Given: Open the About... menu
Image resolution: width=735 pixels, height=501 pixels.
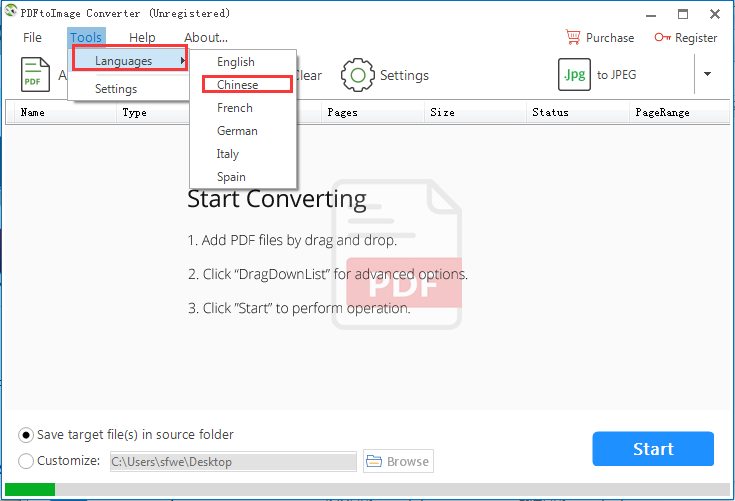Looking at the screenshot, I should [x=206, y=37].
